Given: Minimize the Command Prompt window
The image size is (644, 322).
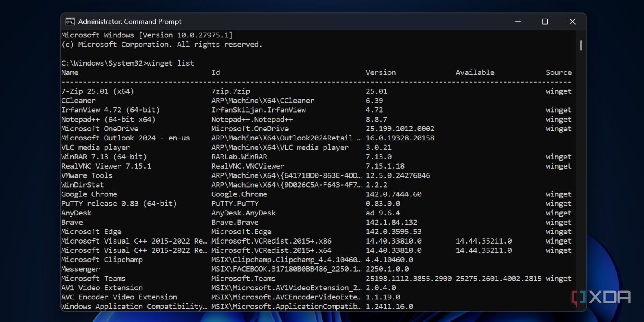Looking at the screenshot, I should [518, 21].
